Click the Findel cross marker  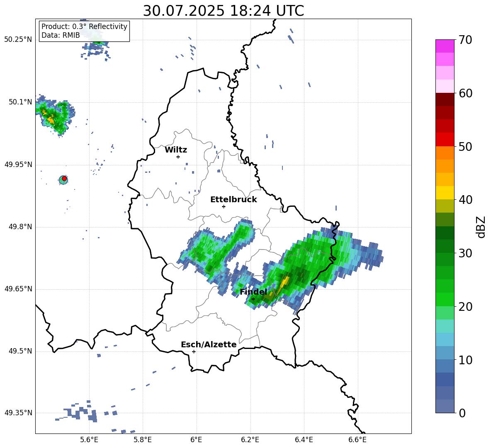(253, 299)
